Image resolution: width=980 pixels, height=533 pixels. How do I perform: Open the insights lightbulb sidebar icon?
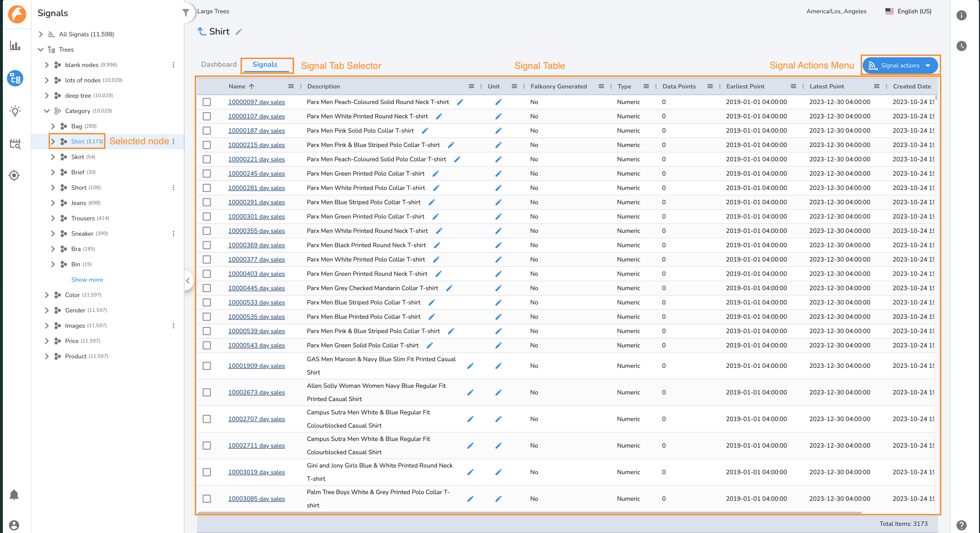[15, 111]
